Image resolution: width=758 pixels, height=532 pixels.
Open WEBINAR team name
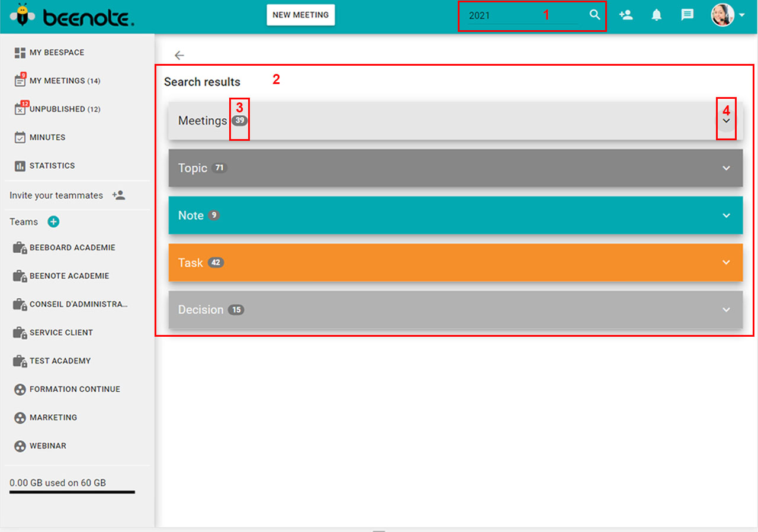pyautogui.click(x=48, y=446)
